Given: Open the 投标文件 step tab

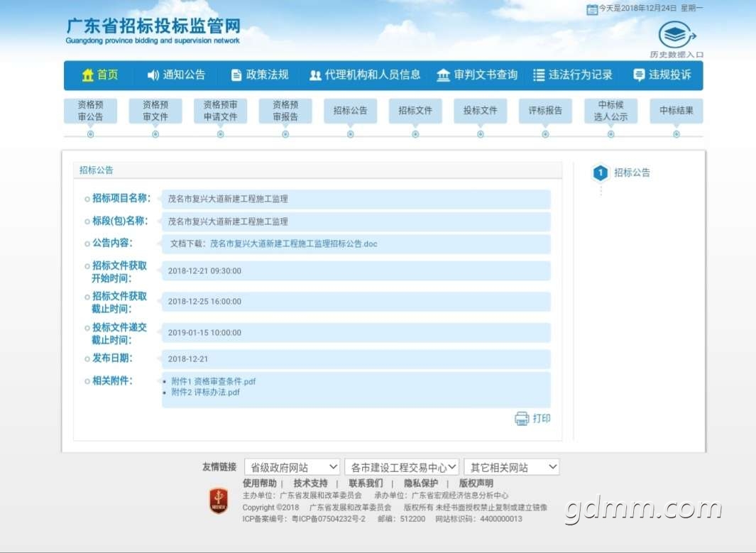Looking at the screenshot, I should click(481, 111).
